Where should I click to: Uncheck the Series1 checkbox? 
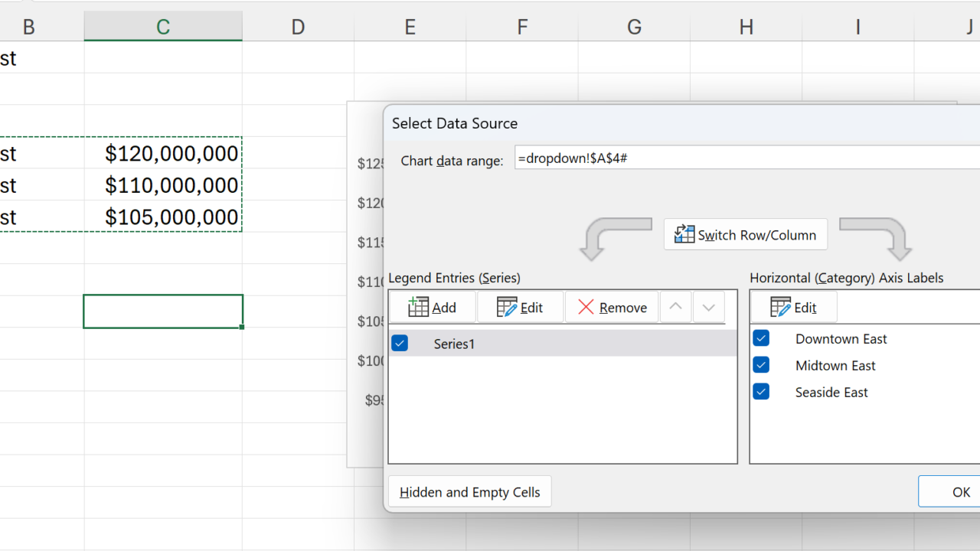coord(400,344)
